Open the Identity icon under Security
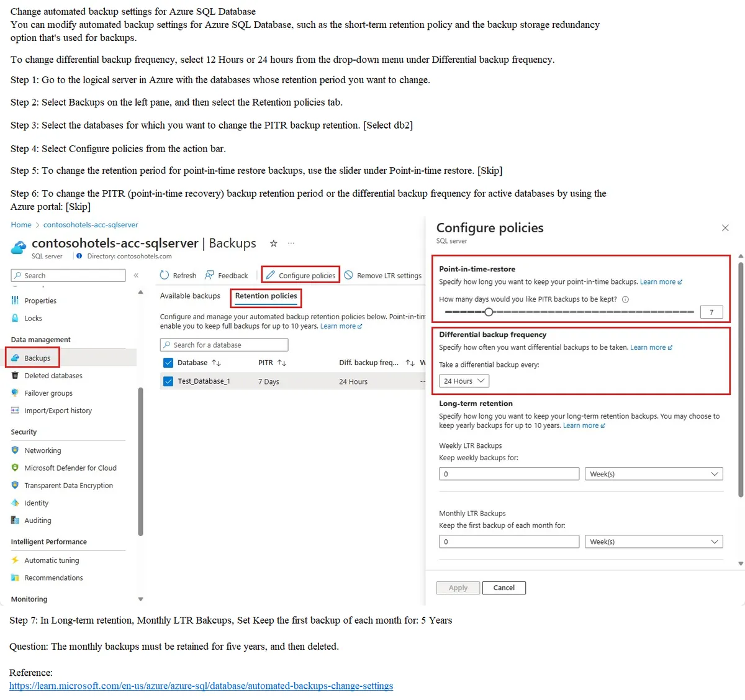Screen dimensions: 745x700 [x=15, y=503]
